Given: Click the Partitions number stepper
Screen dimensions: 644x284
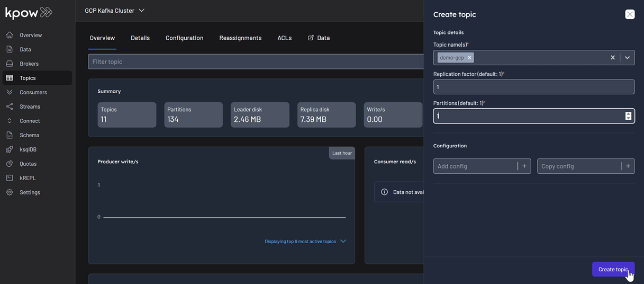Looking at the screenshot, I should pyautogui.click(x=628, y=116).
